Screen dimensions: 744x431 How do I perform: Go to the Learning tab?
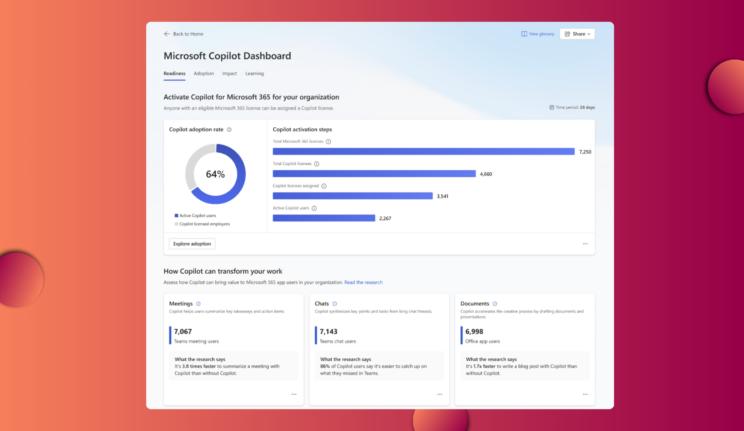[254, 74]
